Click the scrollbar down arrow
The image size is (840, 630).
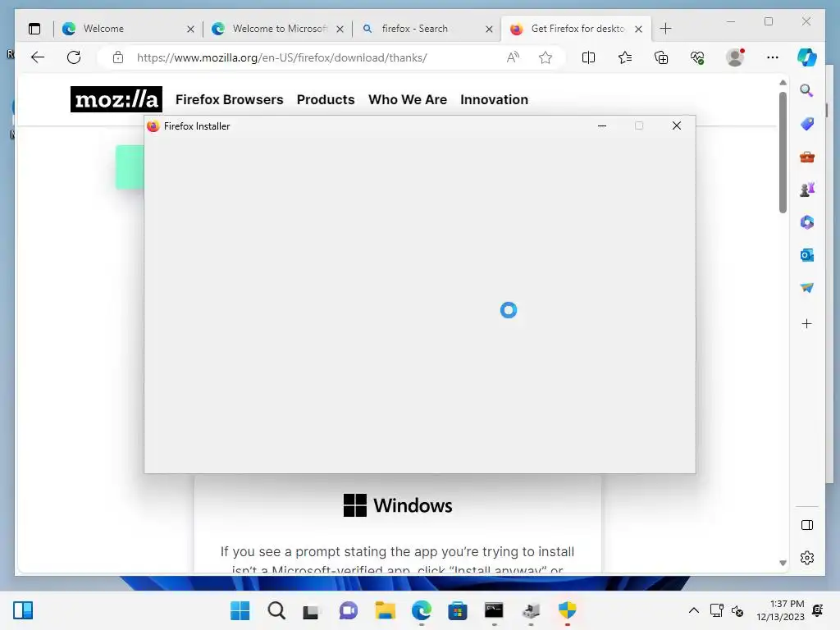point(783,563)
